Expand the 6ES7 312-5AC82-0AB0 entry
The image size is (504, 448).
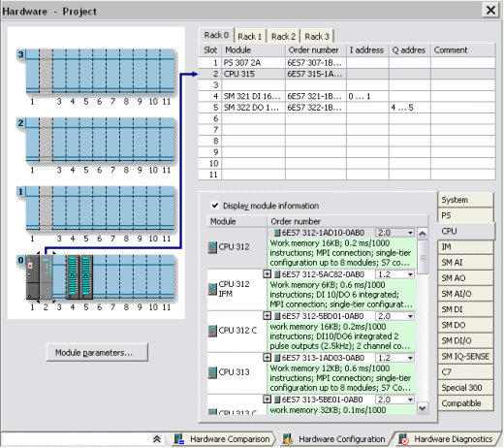[x=267, y=274]
